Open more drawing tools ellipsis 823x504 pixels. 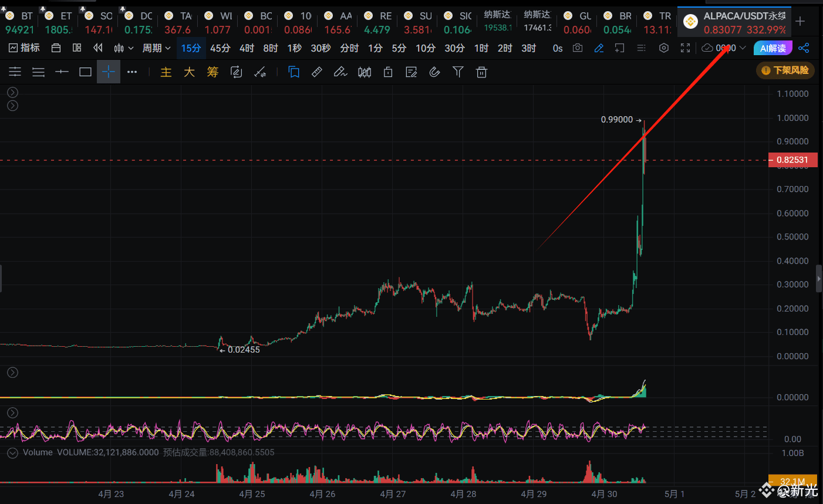(x=132, y=72)
